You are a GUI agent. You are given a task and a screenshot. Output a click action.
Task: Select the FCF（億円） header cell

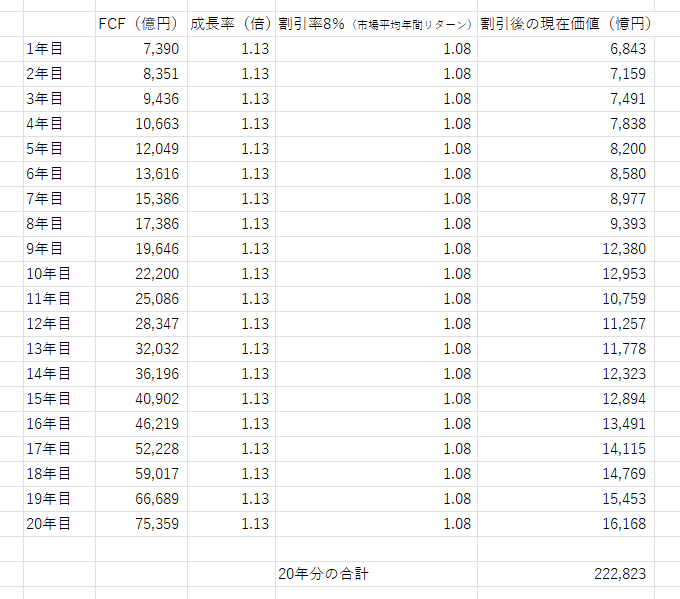(141, 24)
